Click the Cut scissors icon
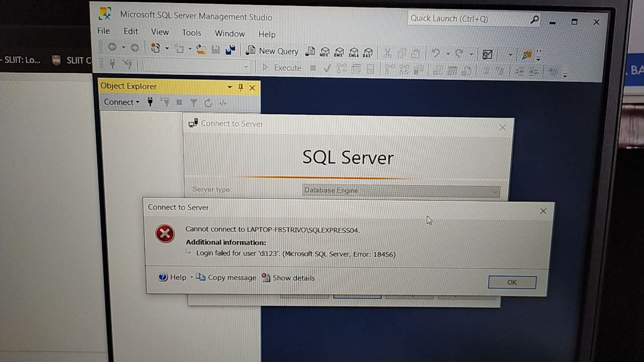 coord(387,53)
